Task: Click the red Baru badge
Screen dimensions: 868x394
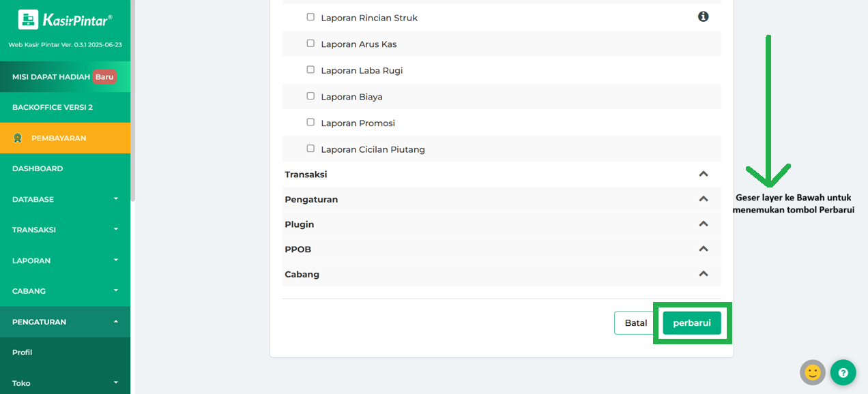Action: click(x=104, y=77)
